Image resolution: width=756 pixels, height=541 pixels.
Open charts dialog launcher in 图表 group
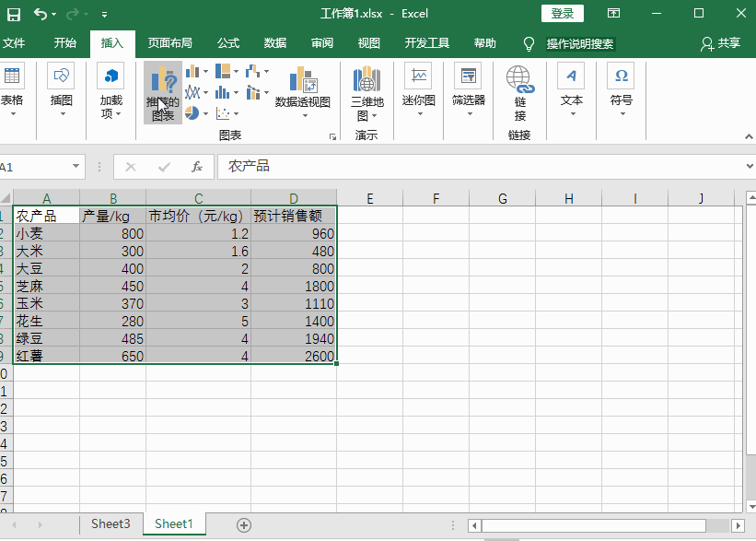(x=332, y=137)
